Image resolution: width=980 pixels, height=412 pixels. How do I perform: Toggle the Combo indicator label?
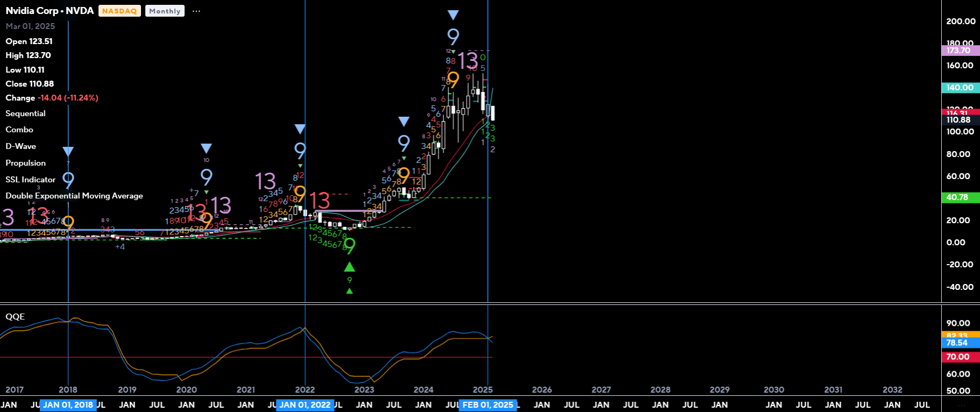pyautogui.click(x=19, y=130)
